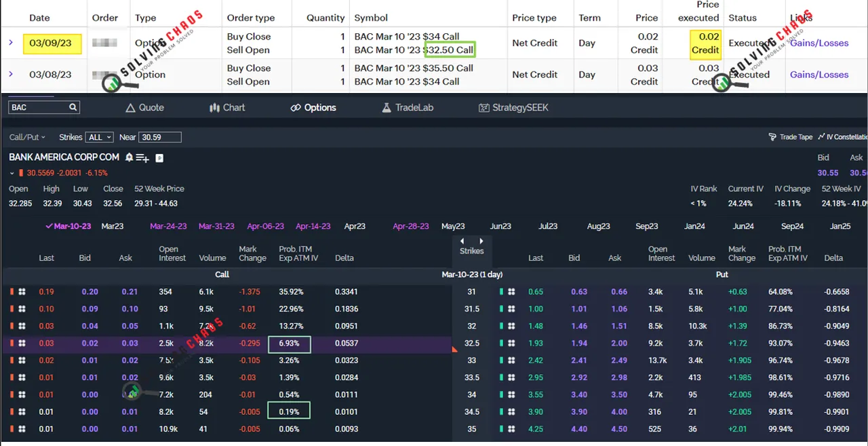Switch to the Chart tab
This screenshot has height=446, width=868.
[227, 107]
